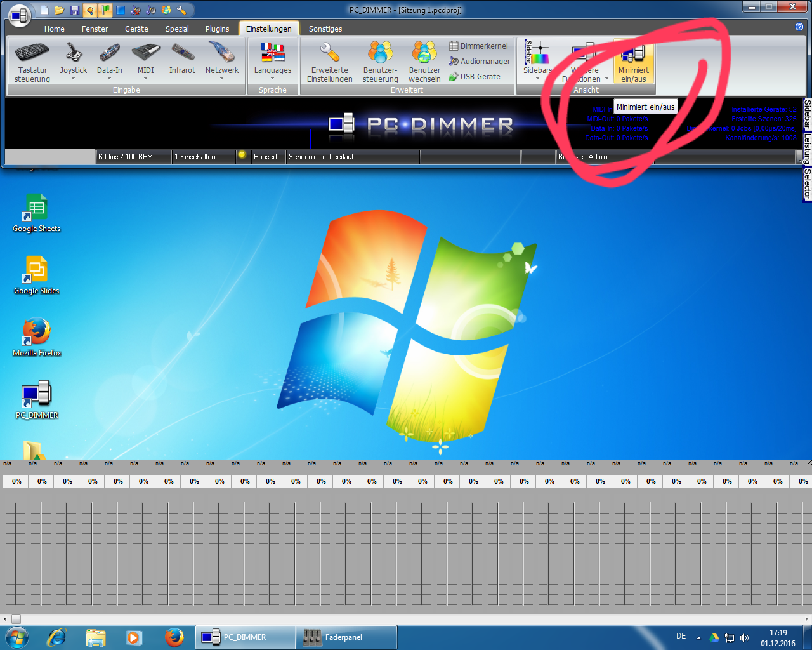Click the PC_DIMMER taskbar button

[246, 637]
